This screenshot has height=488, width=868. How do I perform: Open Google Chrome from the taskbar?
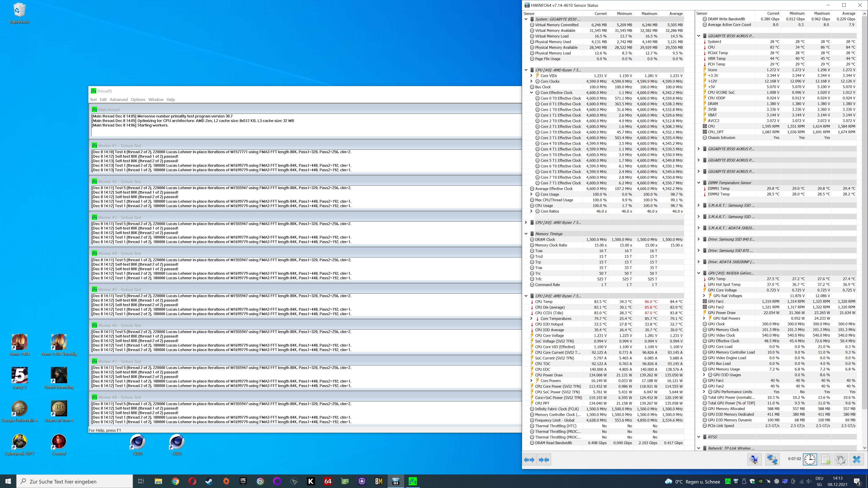(175, 481)
